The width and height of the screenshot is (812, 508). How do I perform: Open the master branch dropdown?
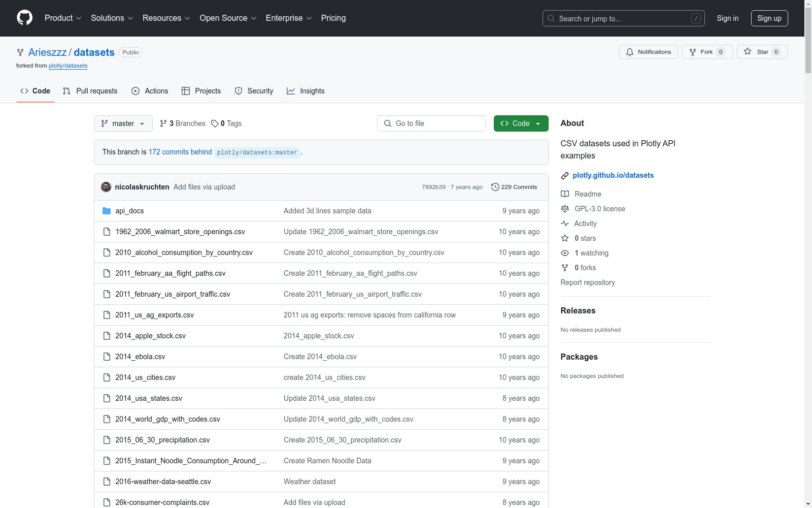(123, 123)
